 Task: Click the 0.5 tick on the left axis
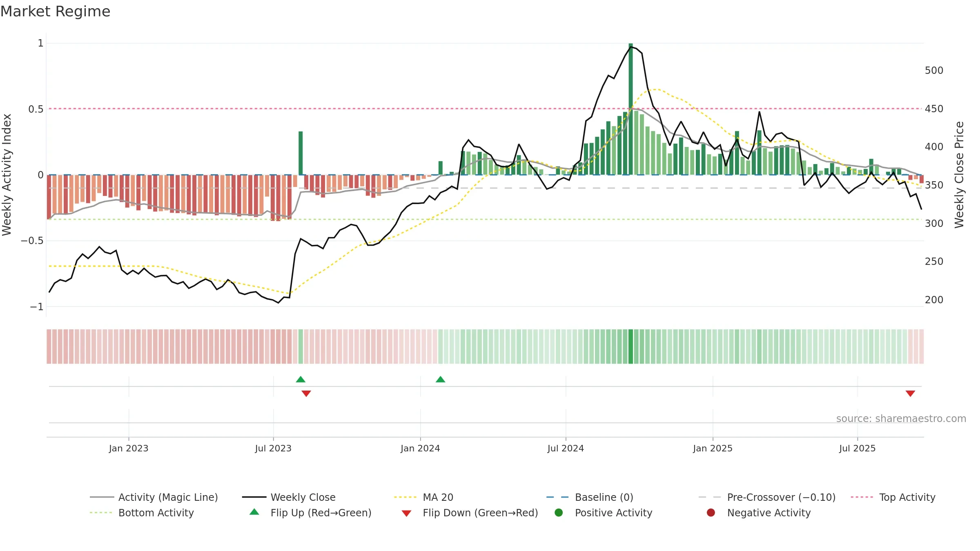click(x=36, y=109)
